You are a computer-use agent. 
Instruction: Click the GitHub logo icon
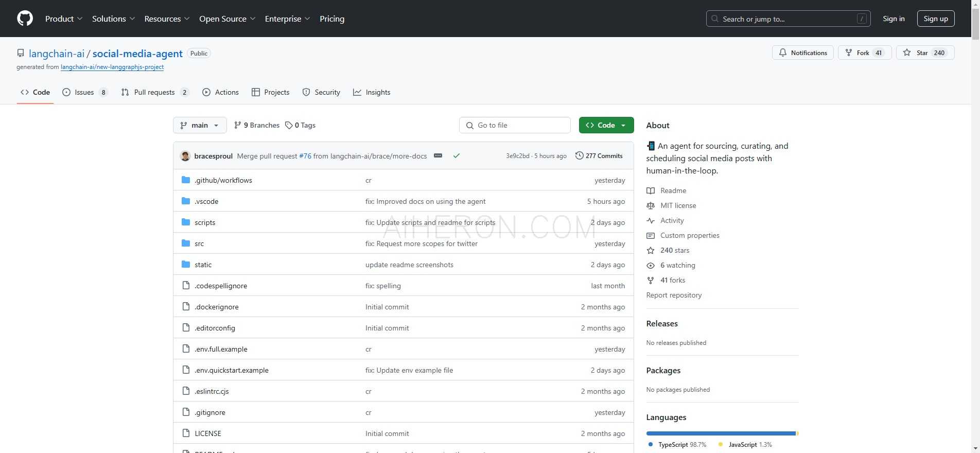[25, 19]
